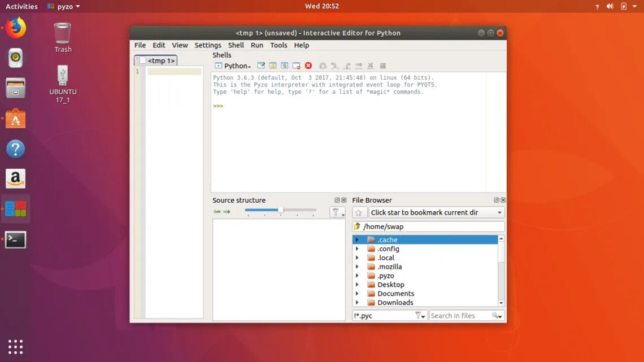Open the Run menu

pyautogui.click(x=257, y=45)
